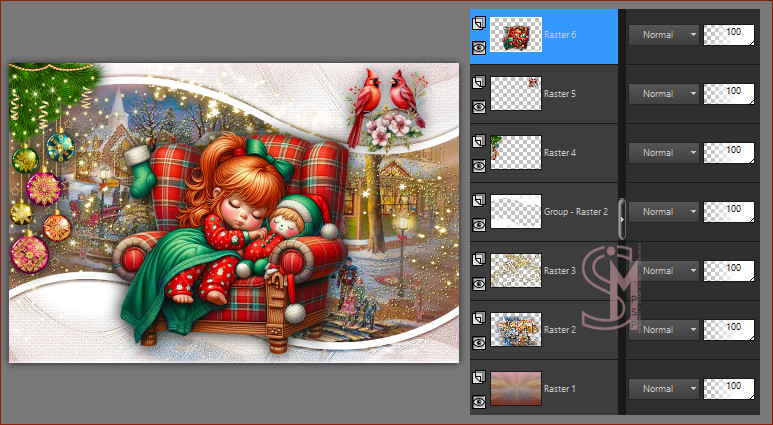This screenshot has height=425, width=773.
Task: Expand the layer panel divider arrow handle
Action: pyautogui.click(x=622, y=212)
